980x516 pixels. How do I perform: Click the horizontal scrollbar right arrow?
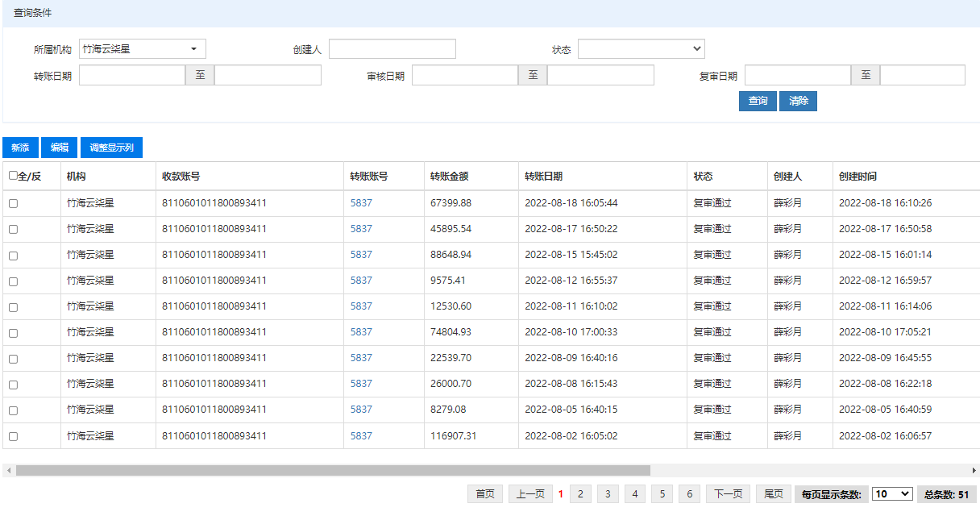[x=974, y=470]
